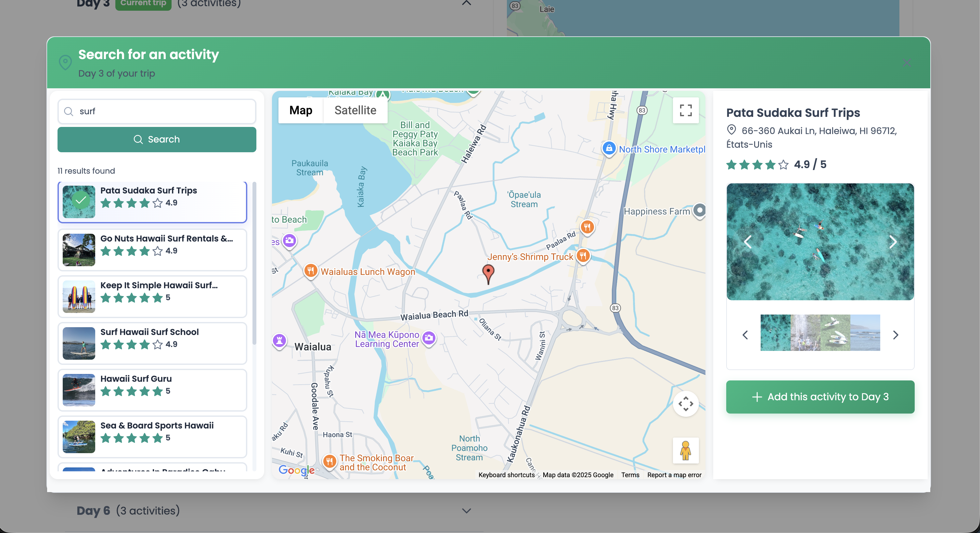Click Waialuas Lunch Wagon restaurant marker

click(x=310, y=271)
